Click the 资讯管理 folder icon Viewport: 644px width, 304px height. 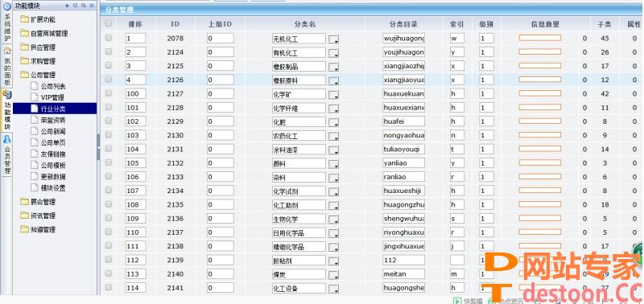click(x=25, y=216)
